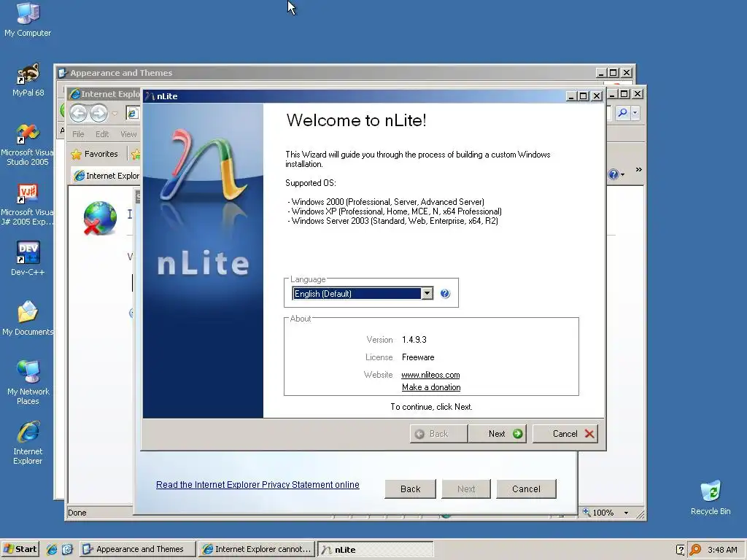747x560 pixels.
Task: Switch to Internet Explorer cannot... taskbar button
Action: pyautogui.click(x=257, y=549)
